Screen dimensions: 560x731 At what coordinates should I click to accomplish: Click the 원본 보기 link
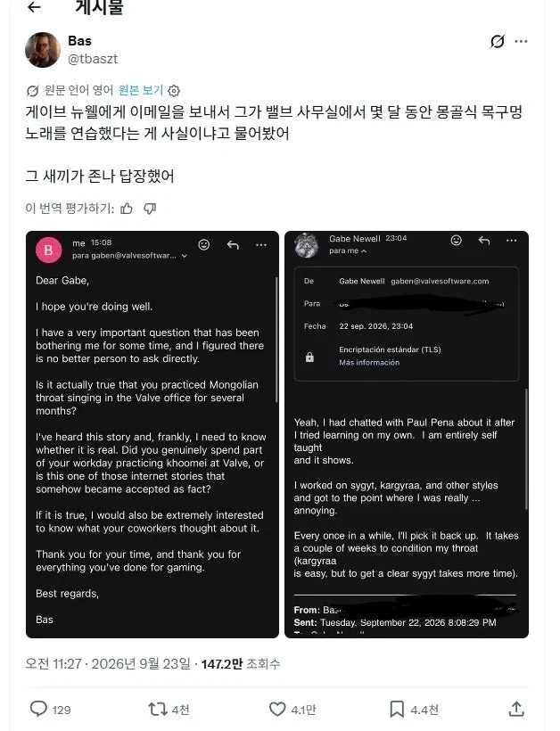coord(140,90)
